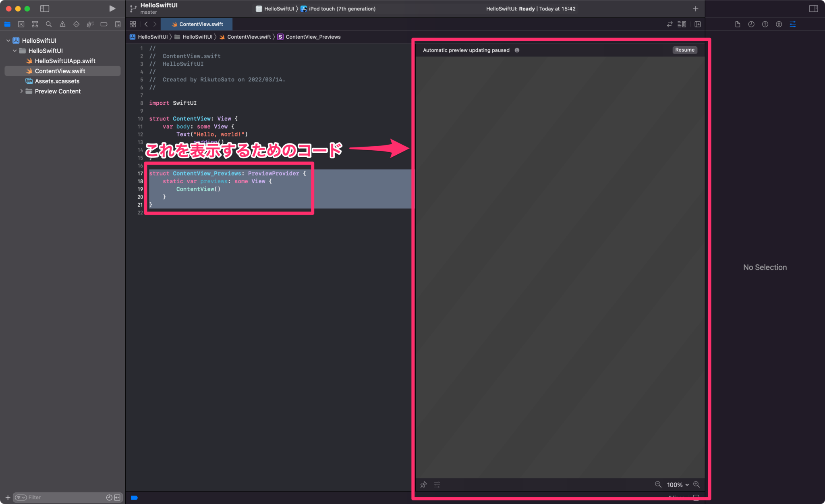Select the ContentView.swift editor tab
Viewport: 825px width, 504px height.
coord(197,24)
